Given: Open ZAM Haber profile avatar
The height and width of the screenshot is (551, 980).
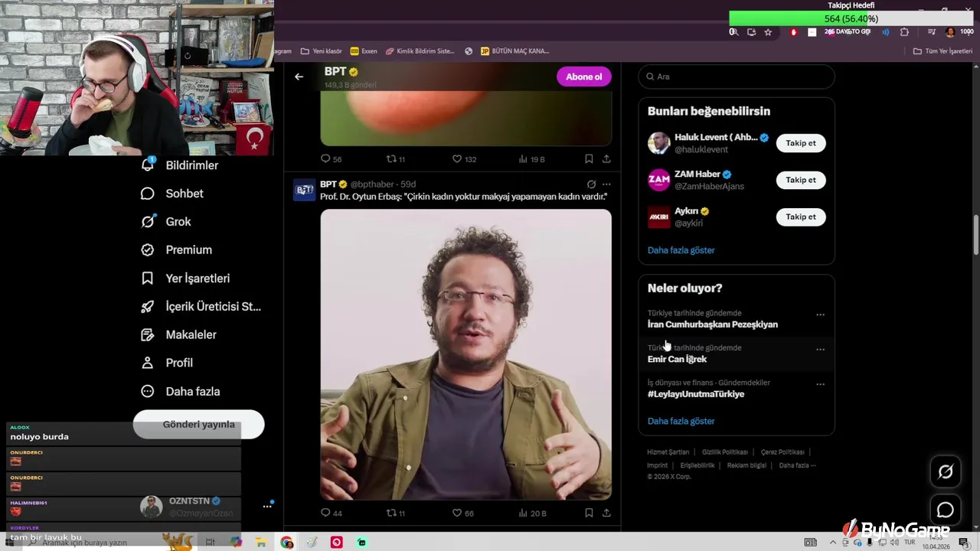Looking at the screenshot, I should 659,180.
